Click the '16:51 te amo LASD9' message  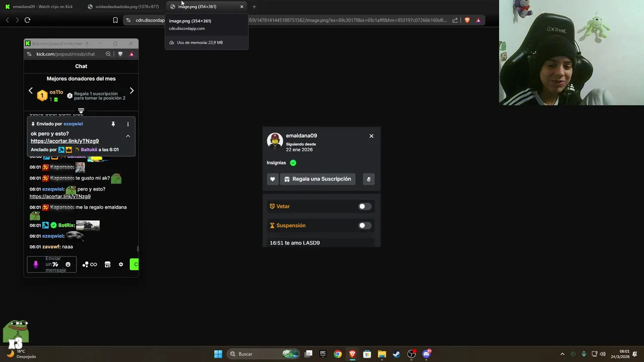pos(295,243)
